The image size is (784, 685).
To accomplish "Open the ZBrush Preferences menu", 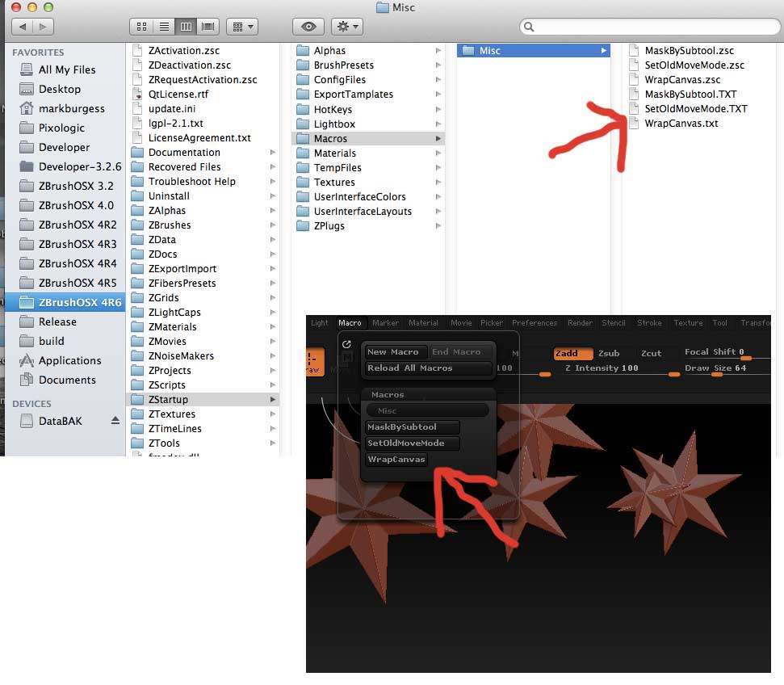I will pyautogui.click(x=534, y=323).
